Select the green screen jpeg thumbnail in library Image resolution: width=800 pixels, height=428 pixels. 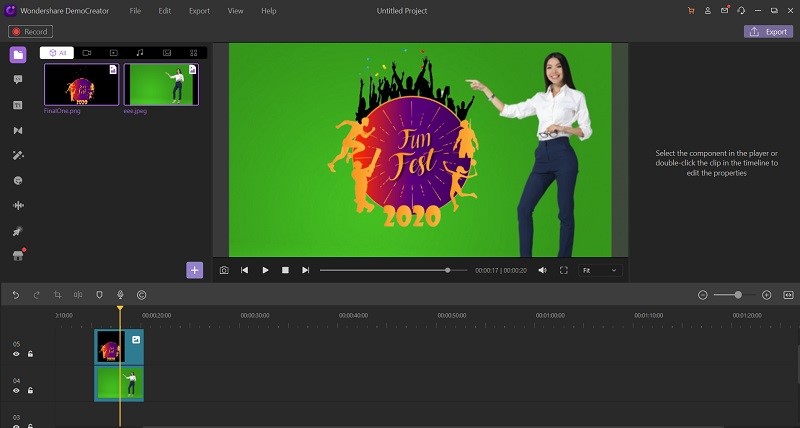coord(161,84)
